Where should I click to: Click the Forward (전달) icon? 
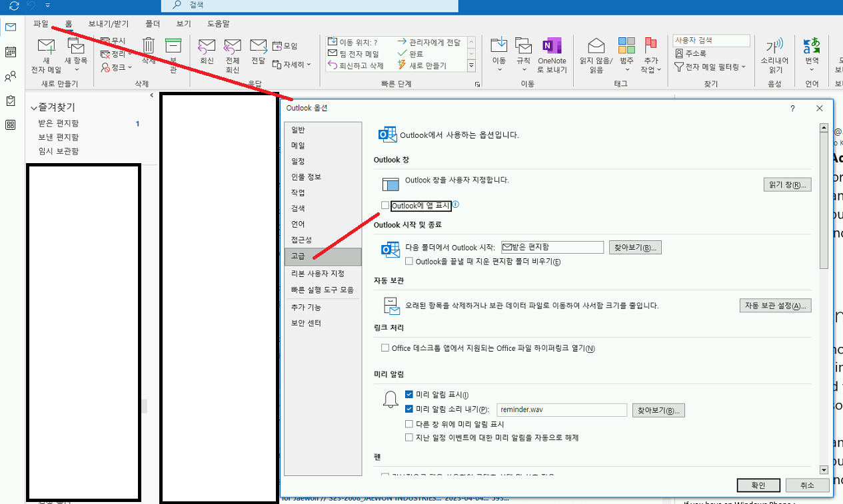(258, 46)
